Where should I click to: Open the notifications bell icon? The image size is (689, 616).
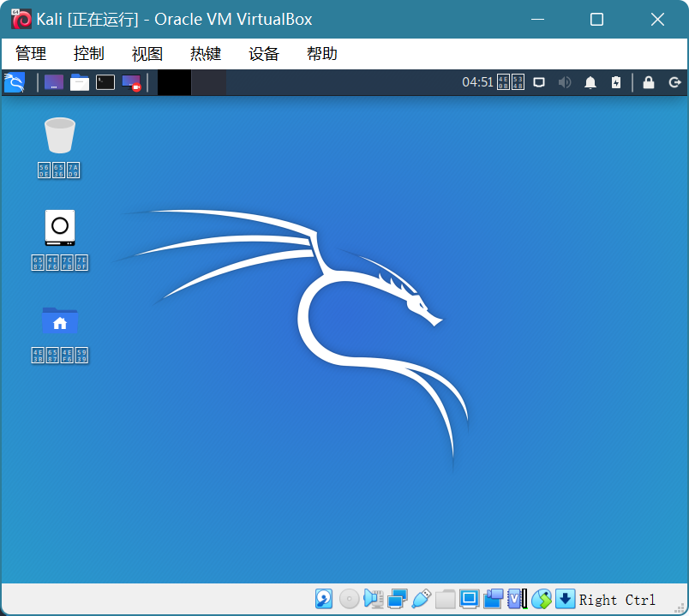click(x=590, y=82)
